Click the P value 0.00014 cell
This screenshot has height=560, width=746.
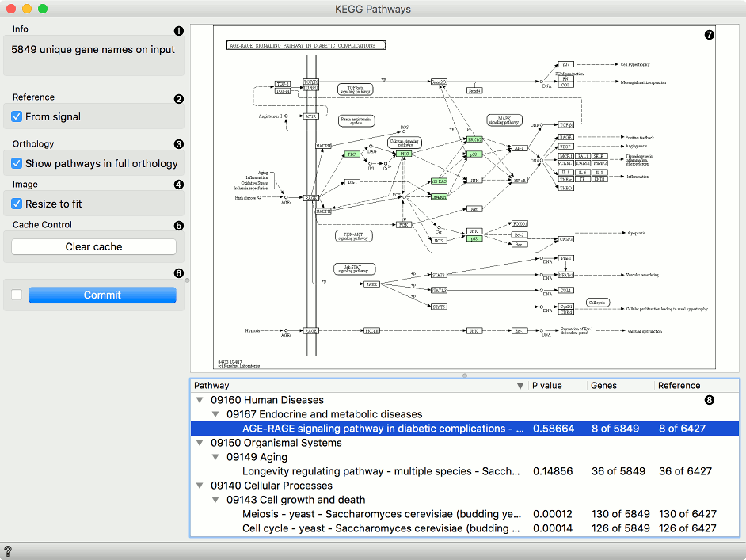point(553,528)
